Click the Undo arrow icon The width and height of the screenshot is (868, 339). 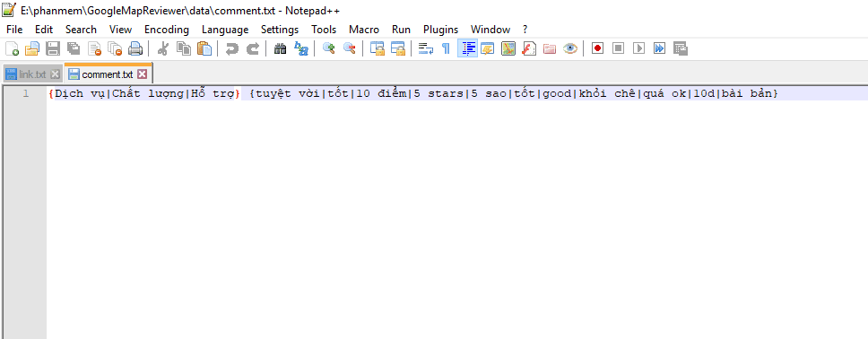pyautogui.click(x=232, y=48)
